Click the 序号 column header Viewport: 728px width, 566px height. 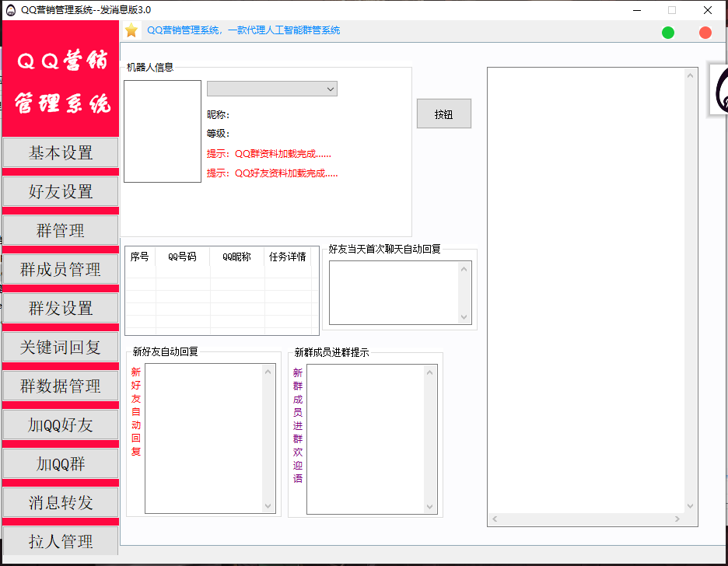pyautogui.click(x=140, y=257)
